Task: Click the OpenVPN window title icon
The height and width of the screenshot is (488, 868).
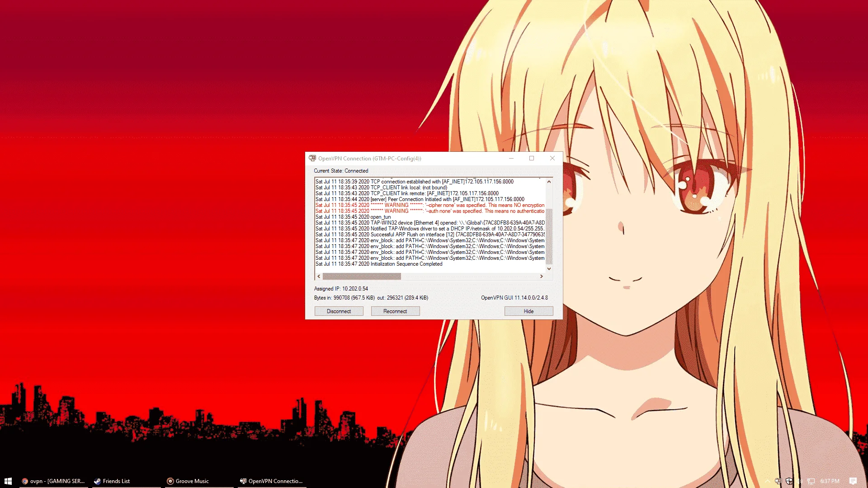Action: click(x=312, y=158)
